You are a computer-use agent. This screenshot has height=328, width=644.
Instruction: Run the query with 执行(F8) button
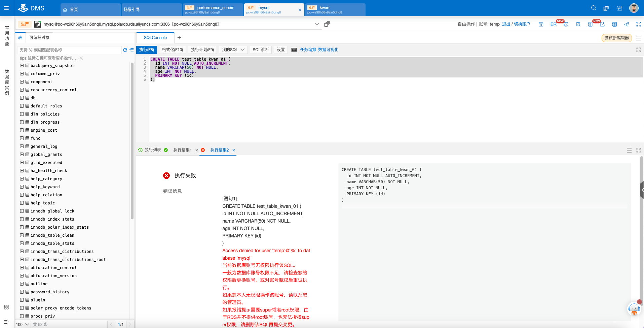146,50
